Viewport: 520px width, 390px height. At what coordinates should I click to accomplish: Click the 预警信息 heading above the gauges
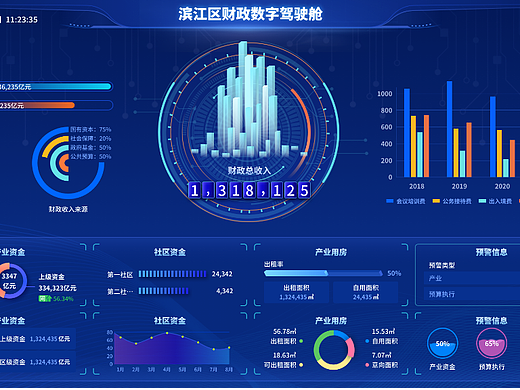pos(491,321)
